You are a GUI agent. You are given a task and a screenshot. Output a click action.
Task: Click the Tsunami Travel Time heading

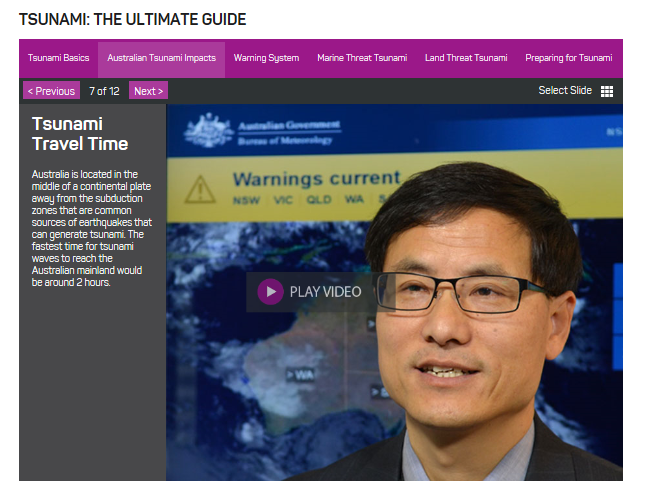[80, 134]
